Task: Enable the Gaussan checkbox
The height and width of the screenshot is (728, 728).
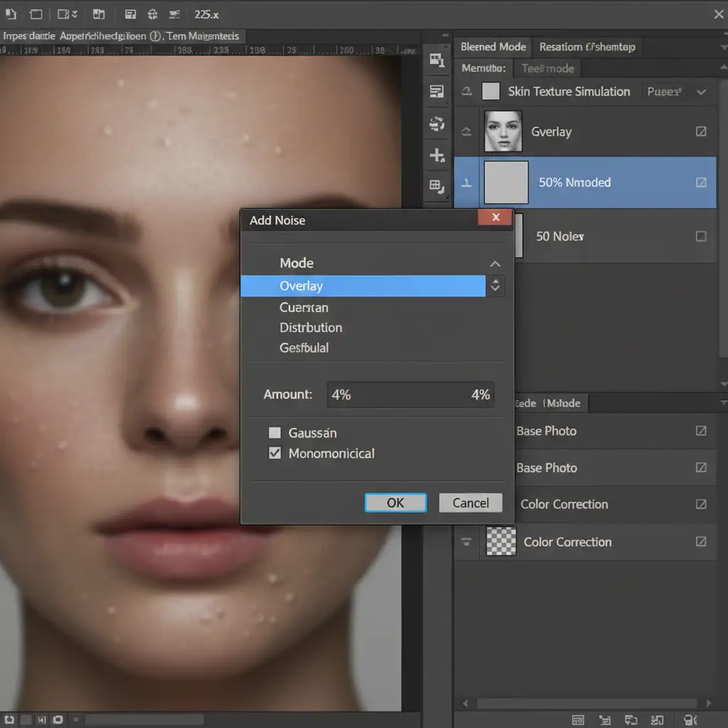Action: point(274,433)
